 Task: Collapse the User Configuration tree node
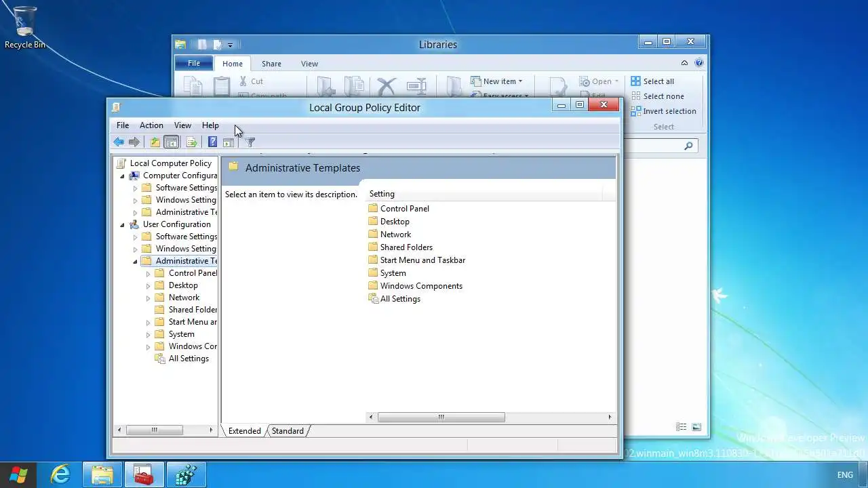point(123,224)
